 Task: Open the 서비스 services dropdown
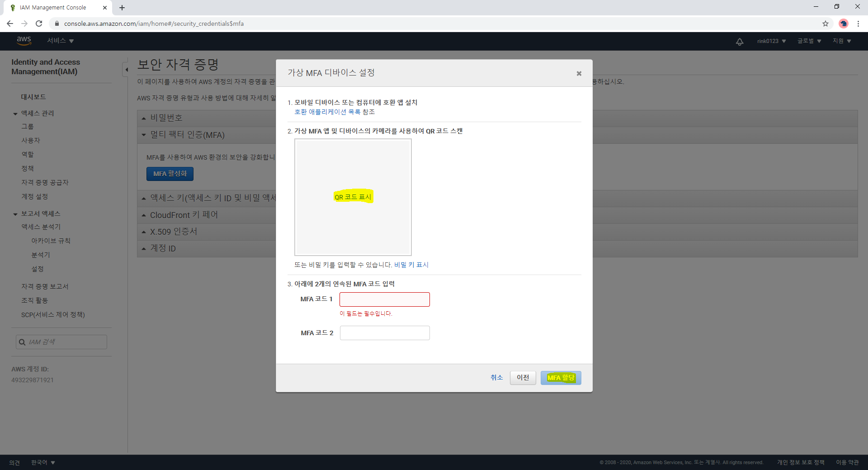point(61,41)
